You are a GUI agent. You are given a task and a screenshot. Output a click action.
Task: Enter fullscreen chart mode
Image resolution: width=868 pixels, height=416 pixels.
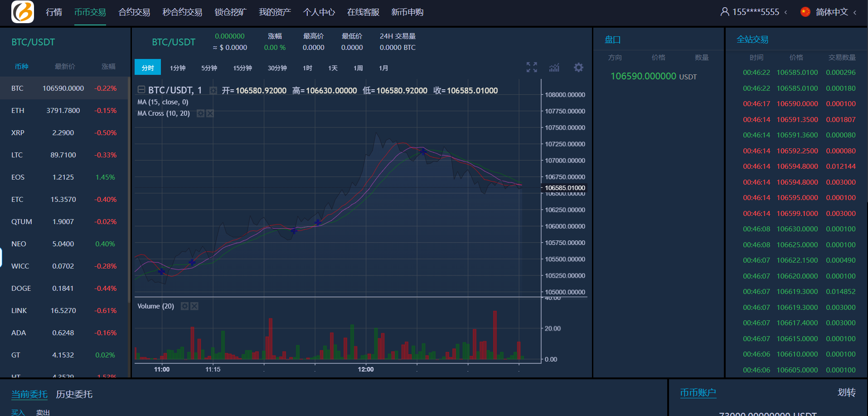pyautogui.click(x=532, y=68)
